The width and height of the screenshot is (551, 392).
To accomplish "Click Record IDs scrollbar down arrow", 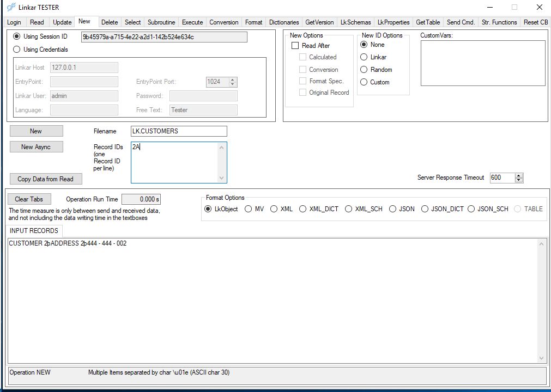I will [221, 178].
